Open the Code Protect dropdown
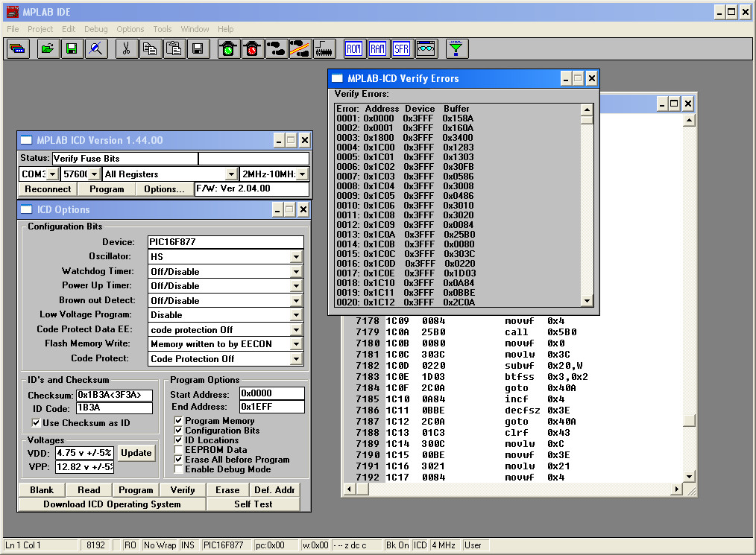Image resolution: width=756 pixels, height=555 pixels. coord(297,359)
